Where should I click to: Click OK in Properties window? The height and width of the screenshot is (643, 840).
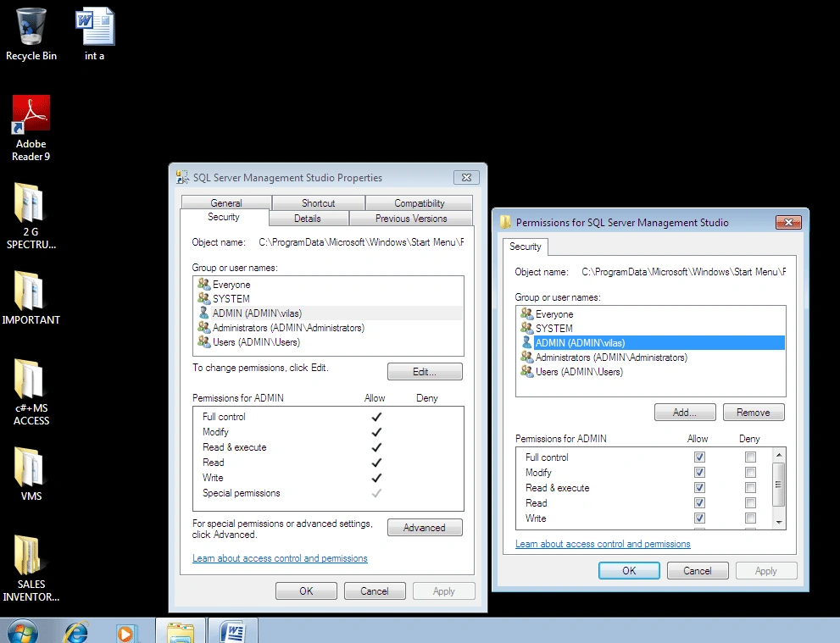pyautogui.click(x=306, y=591)
